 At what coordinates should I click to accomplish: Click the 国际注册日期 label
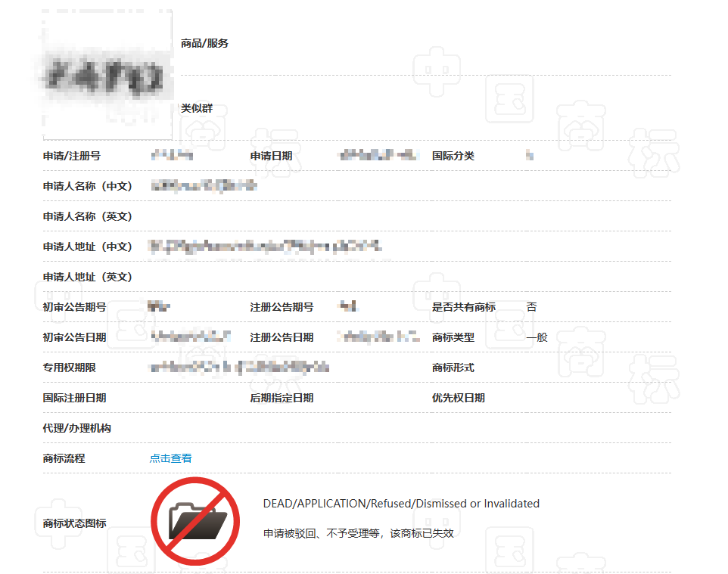74,398
